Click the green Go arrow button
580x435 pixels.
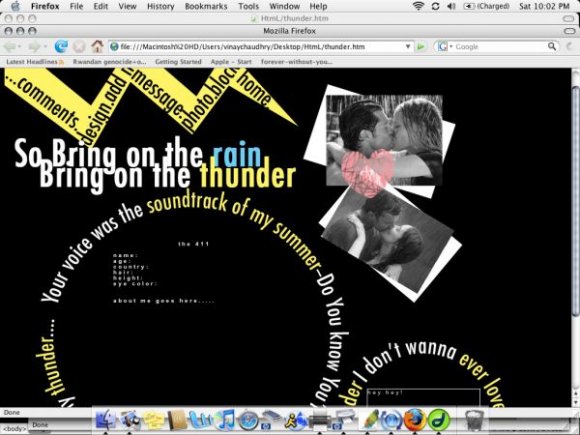pyautogui.click(x=421, y=47)
